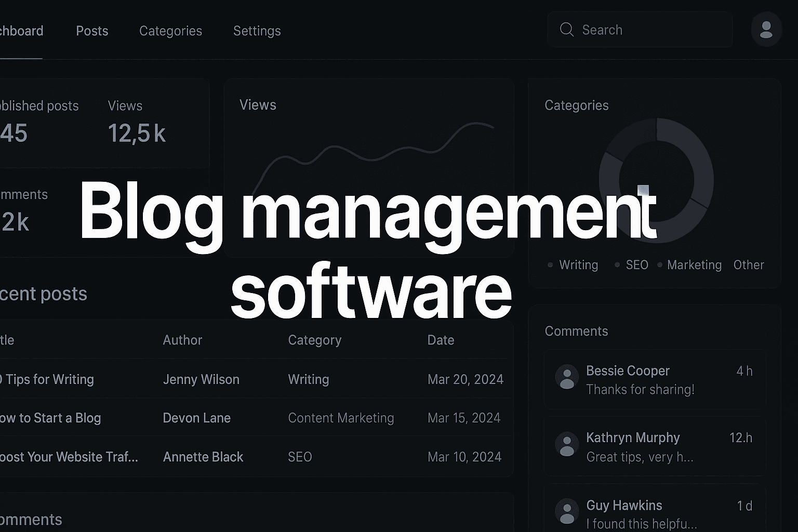Click the search magnifier icon
This screenshot has width=798, height=532.
coord(567,30)
